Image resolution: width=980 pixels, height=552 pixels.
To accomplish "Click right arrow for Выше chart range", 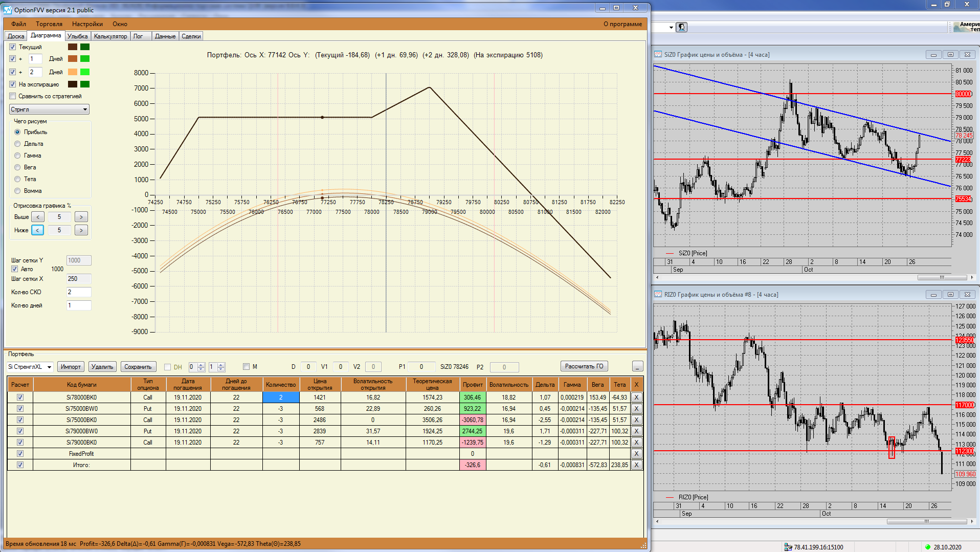I will pos(81,217).
